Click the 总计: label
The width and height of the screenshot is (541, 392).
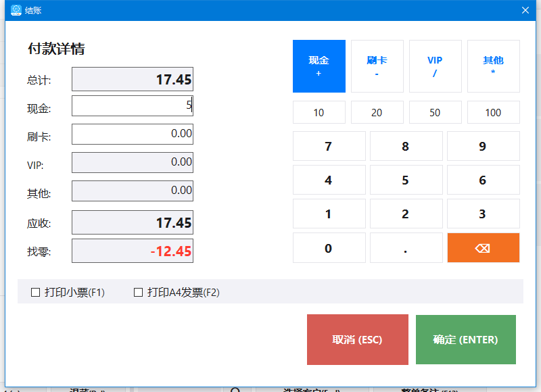tap(39, 80)
